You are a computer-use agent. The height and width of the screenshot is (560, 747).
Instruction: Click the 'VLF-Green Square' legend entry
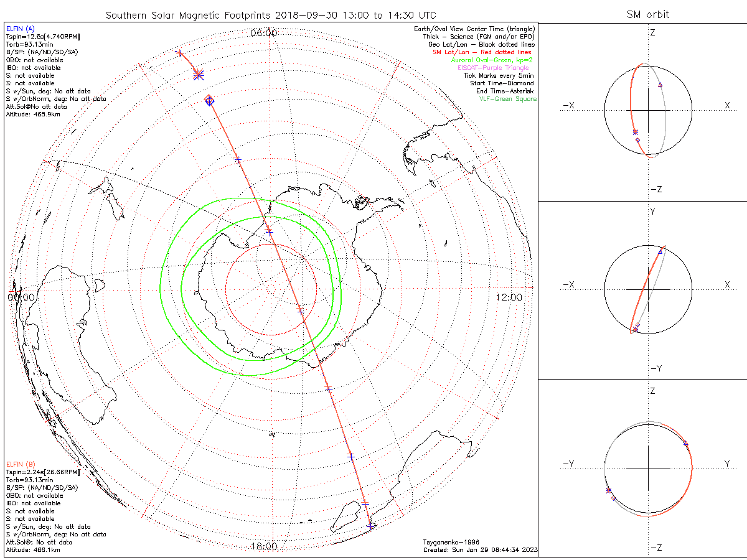coord(507,99)
